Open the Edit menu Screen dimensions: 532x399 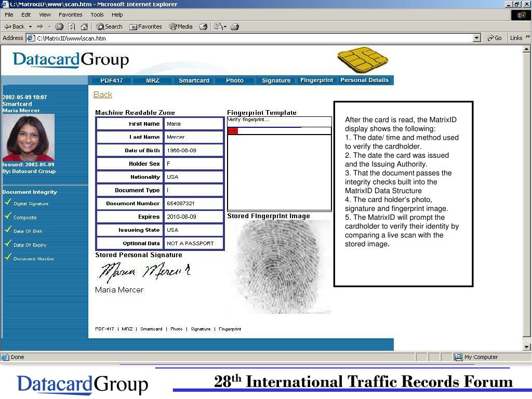(x=26, y=15)
